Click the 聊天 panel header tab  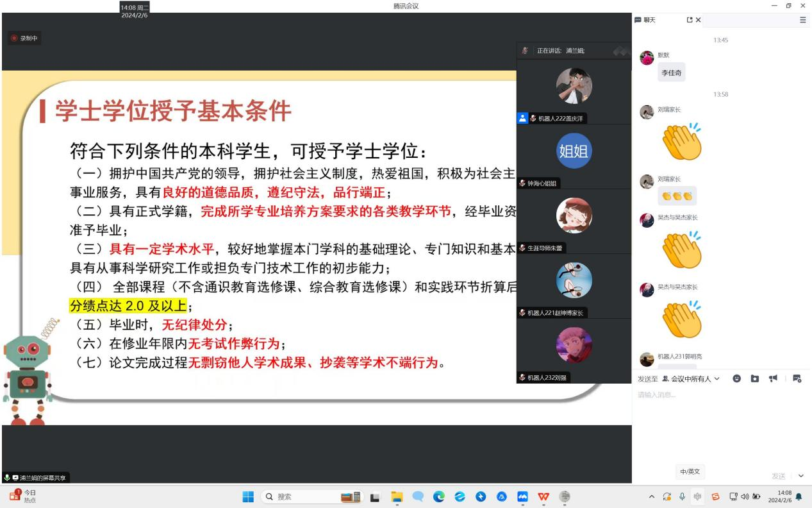tap(645, 20)
